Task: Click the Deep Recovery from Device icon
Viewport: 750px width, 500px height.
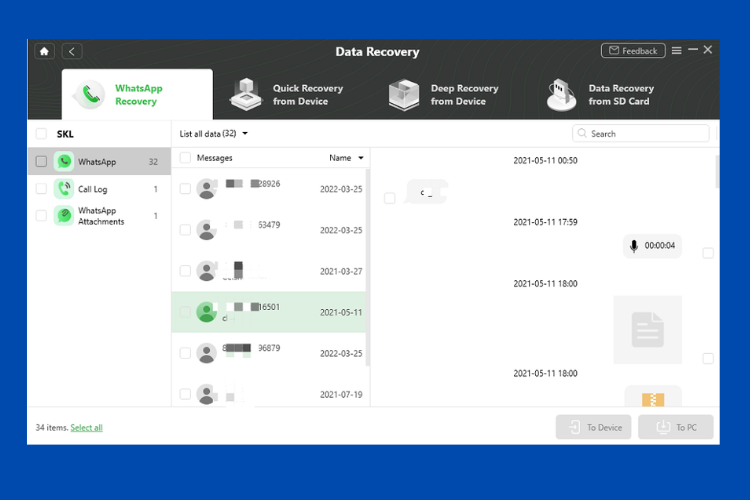Action: tap(404, 95)
